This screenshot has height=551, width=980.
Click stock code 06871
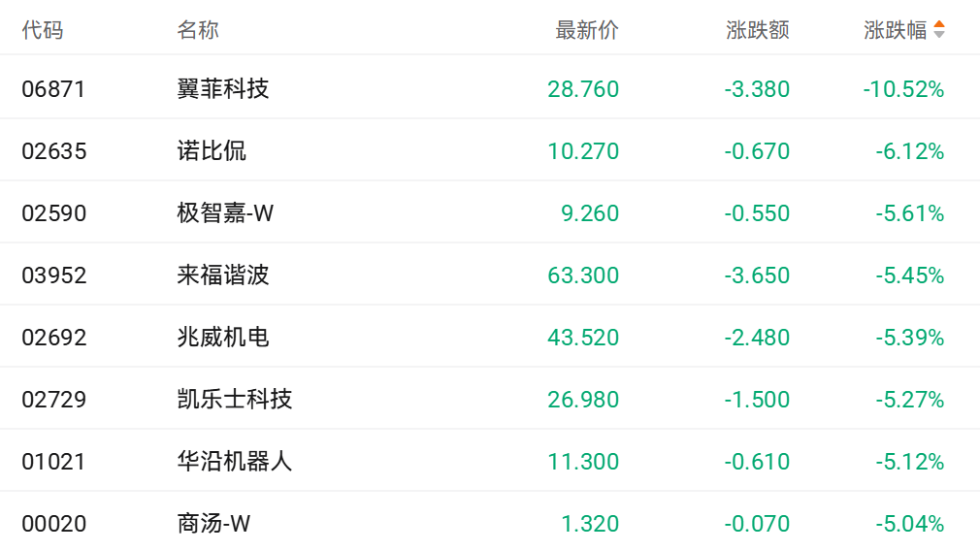(53, 89)
